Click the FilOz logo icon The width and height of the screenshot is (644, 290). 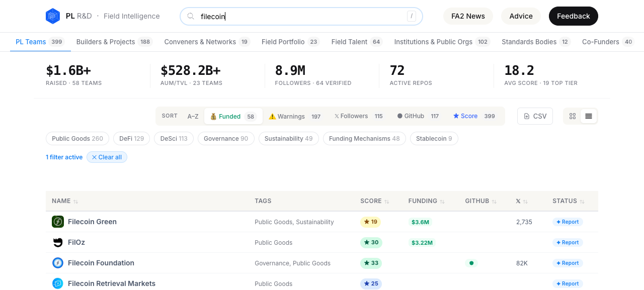click(x=58, y=242)
